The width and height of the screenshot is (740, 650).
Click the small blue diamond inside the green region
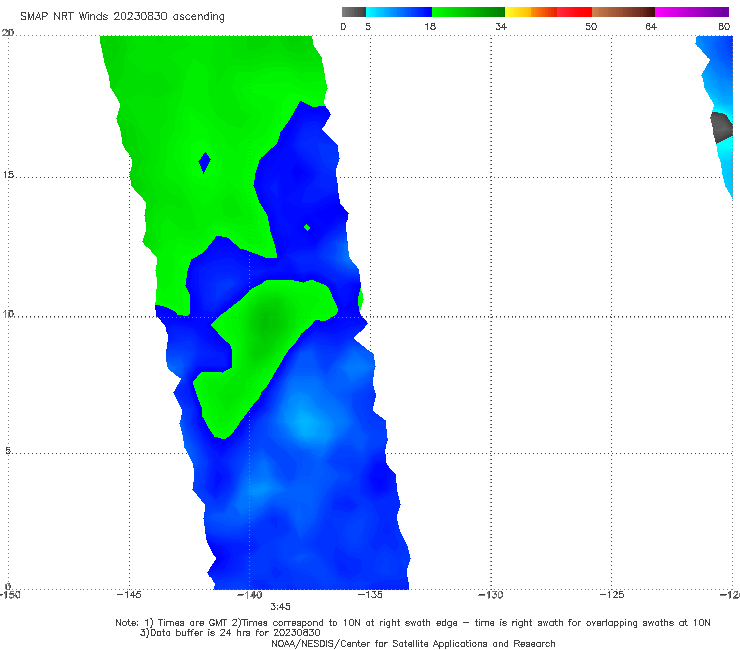pyautogui.click(x=204, y=163)
